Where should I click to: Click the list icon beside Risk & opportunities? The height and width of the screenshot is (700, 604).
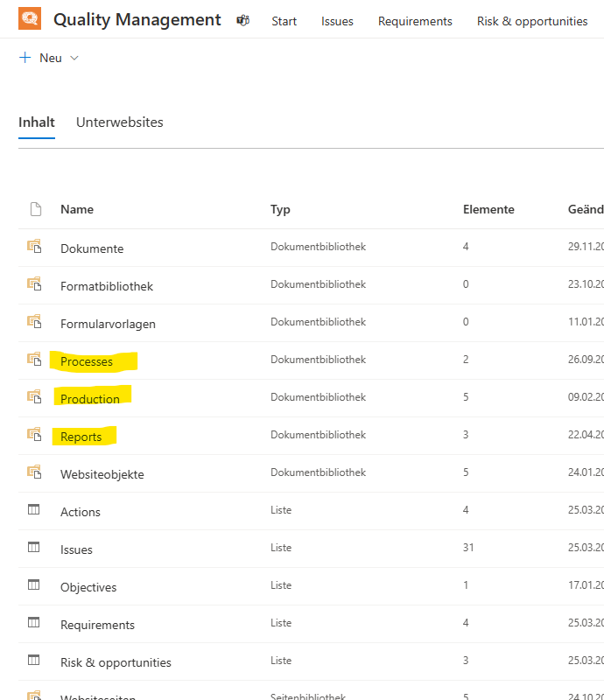(35, 661)
